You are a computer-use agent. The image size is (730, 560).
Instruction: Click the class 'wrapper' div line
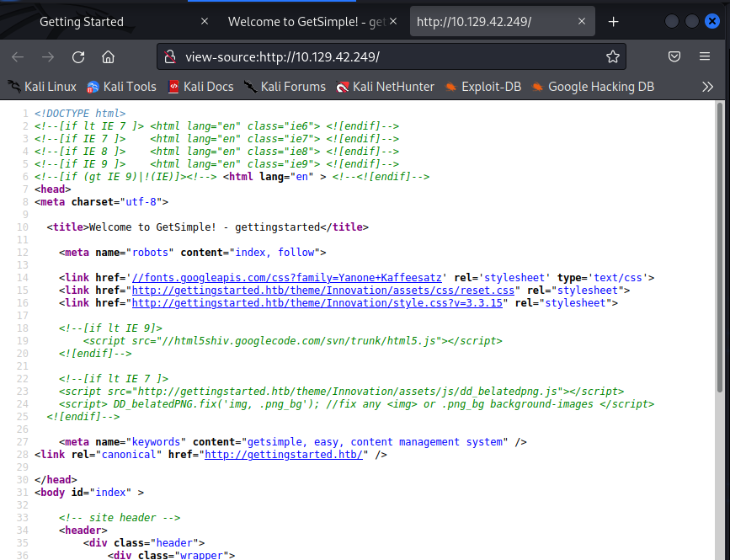click(171, 555)
